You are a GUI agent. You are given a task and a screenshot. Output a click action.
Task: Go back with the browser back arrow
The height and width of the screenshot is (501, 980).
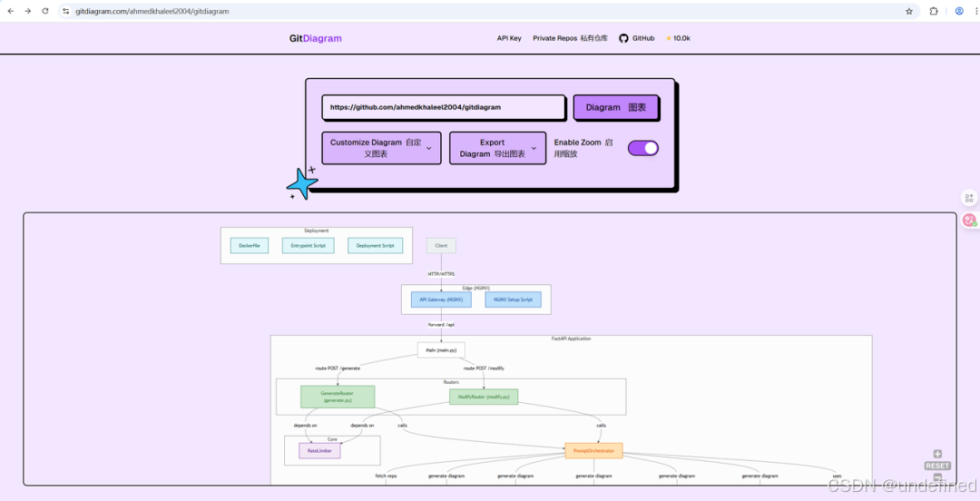coord(11,11)
